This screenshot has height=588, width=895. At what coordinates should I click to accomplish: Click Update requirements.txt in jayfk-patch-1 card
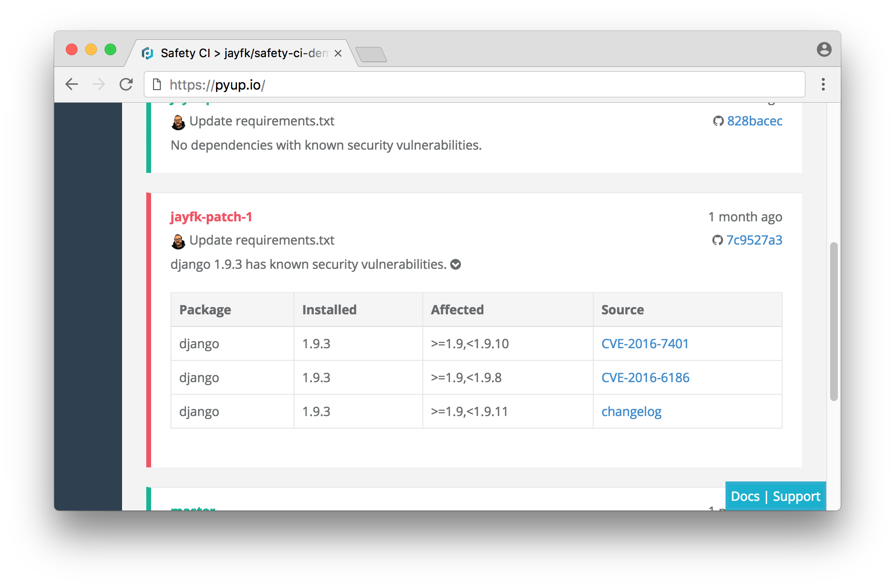pyautogui.click(x=262, y=240)
